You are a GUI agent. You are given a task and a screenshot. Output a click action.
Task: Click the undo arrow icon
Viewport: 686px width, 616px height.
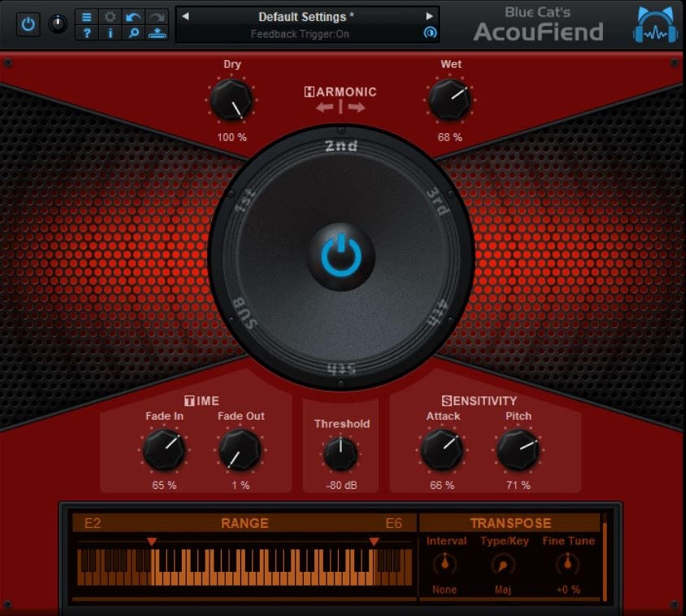[133, 17]
